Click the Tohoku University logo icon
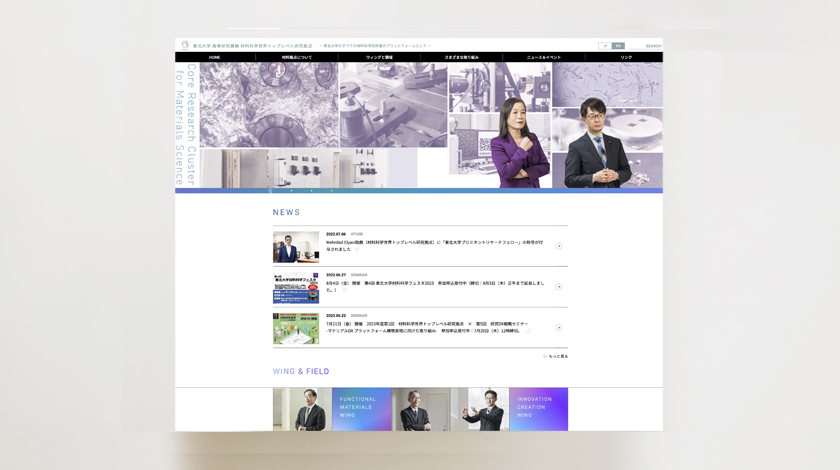The height and width of the screenshot is (470, 840). 185,45
